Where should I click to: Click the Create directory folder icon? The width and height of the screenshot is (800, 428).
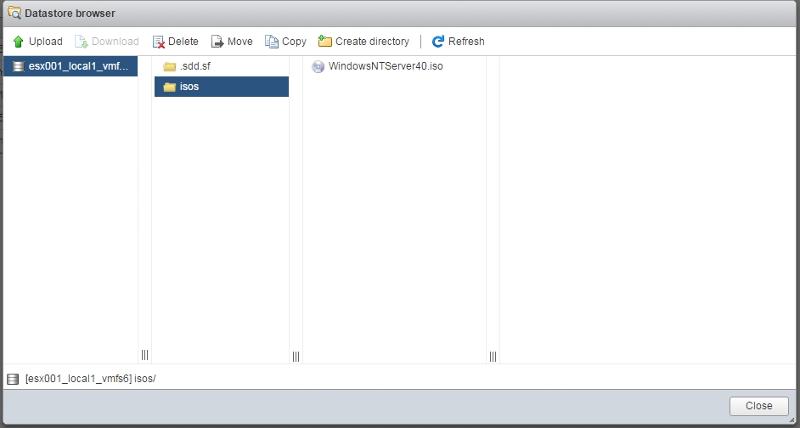pos(325,42)
